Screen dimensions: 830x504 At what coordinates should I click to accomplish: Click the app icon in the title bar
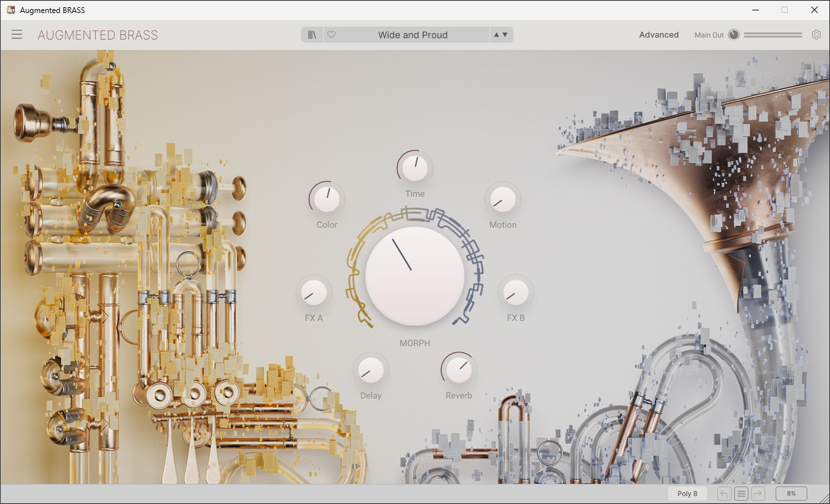tap(10, 10)
